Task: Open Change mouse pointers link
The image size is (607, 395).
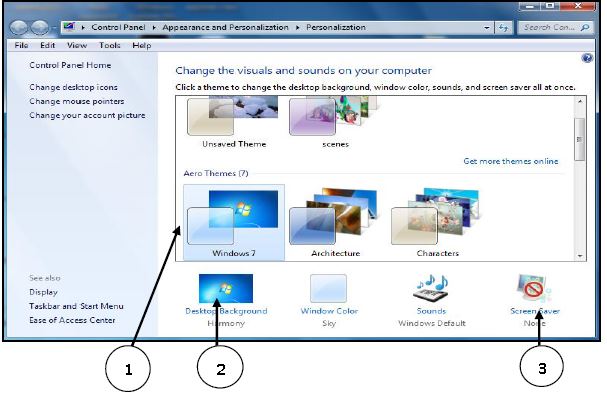Action: click(x=77, y=101)
